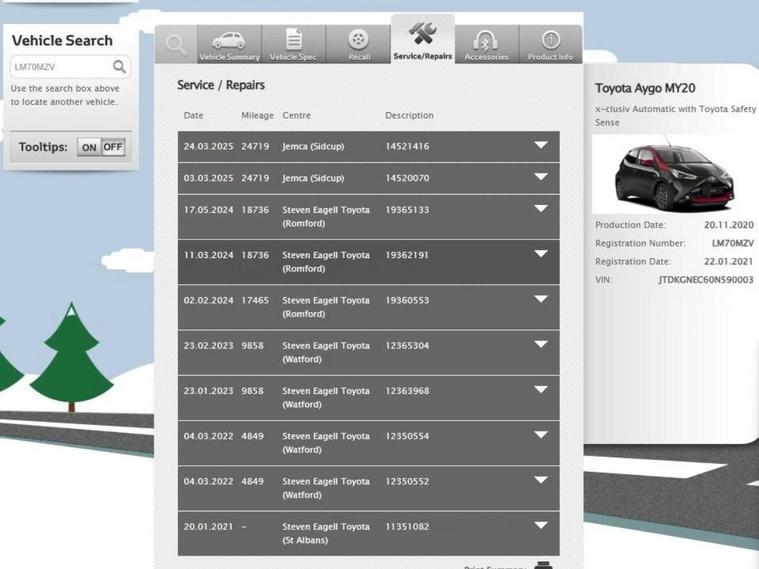
Task: Open the Vehicle Summary car icon
Action: (229, 40)
